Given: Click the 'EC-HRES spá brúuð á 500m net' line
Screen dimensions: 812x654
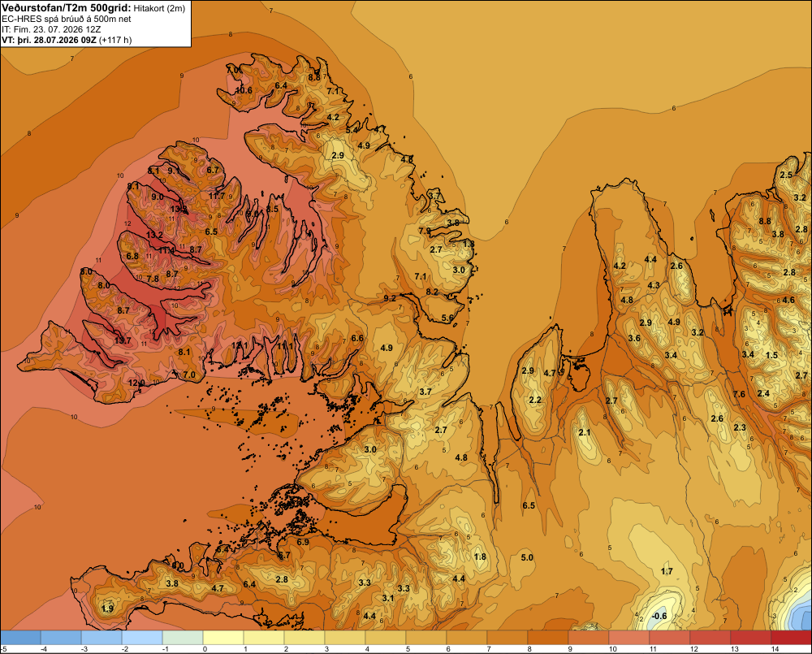Looking at the screenshot, I should pos(67,19).
